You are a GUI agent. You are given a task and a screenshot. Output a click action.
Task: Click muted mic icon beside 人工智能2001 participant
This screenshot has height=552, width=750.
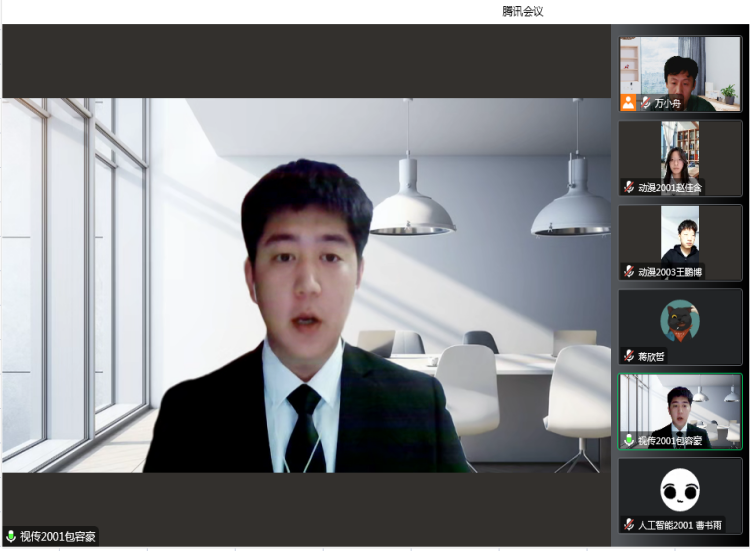tap(629, 524)
